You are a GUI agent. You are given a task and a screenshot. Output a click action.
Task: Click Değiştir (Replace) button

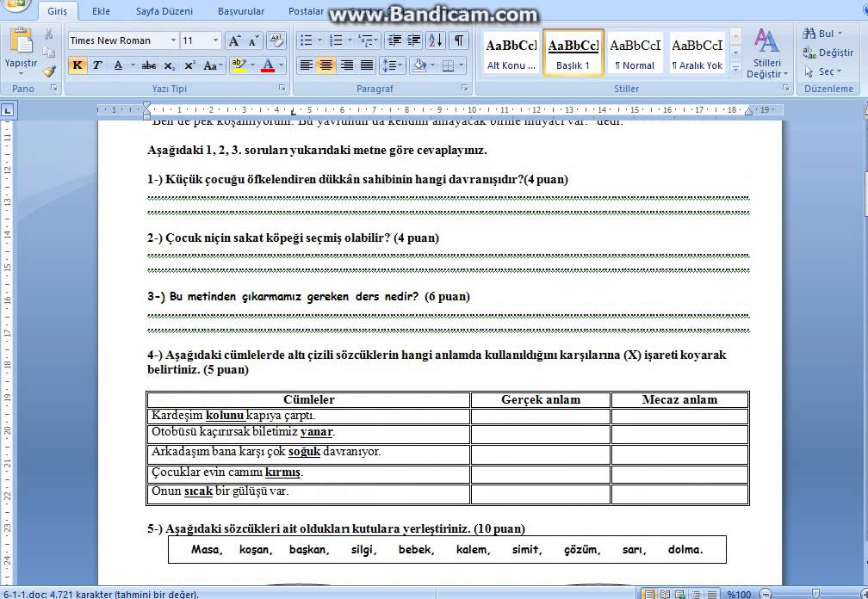(828, 52)
